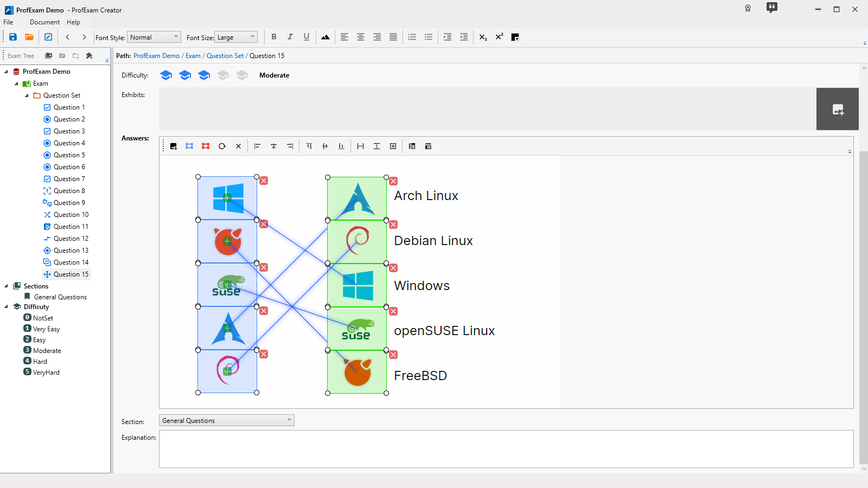Click the add exhibit image button

coord(837,109)
